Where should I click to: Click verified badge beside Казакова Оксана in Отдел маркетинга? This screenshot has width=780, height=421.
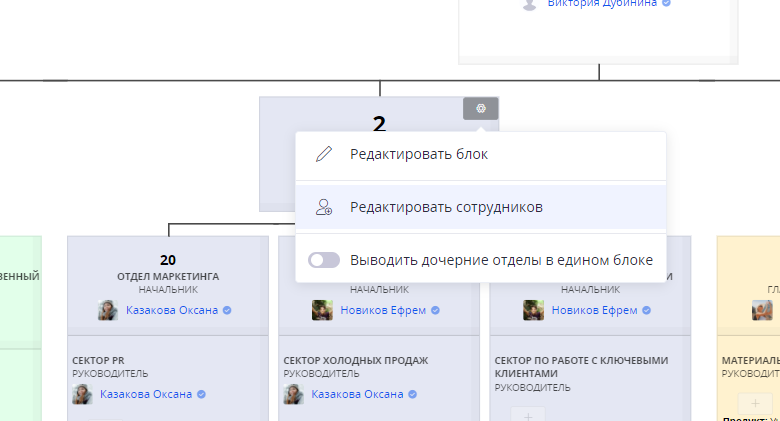coord(227,310)
